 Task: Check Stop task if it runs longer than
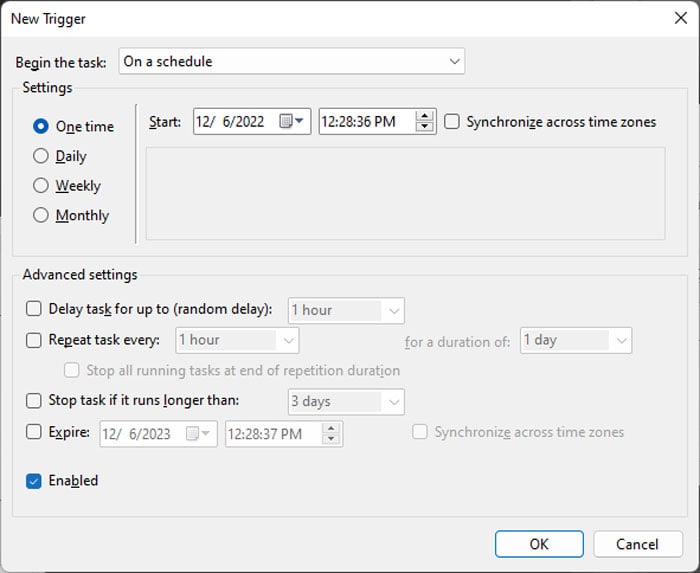(33, 400)
